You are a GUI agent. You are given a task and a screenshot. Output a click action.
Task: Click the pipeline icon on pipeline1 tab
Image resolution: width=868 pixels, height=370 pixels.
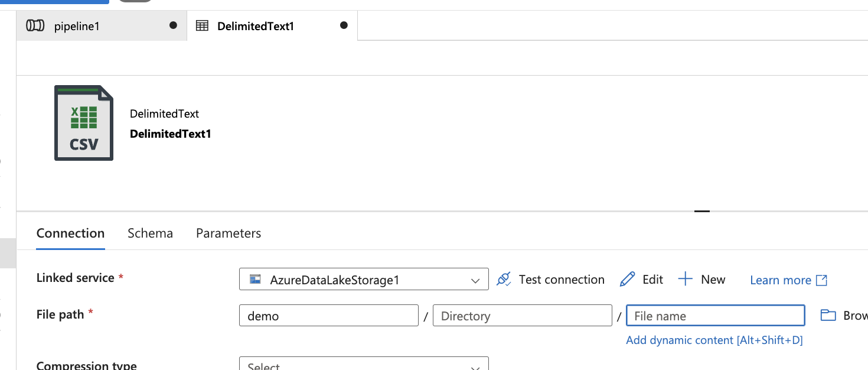[35, 25]
